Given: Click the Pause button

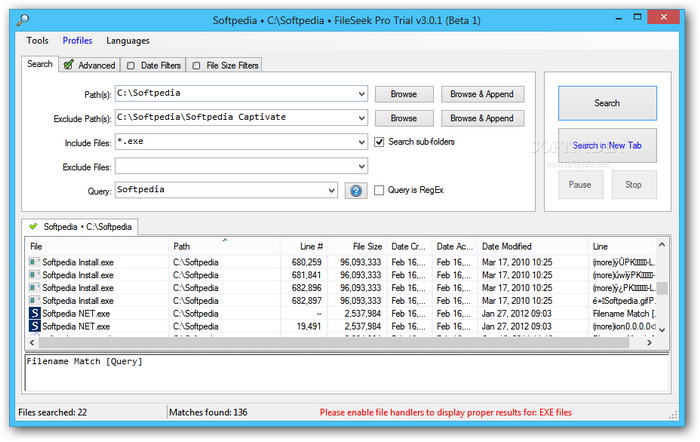Looking at the screenshot, I should (x=580, y=184).
